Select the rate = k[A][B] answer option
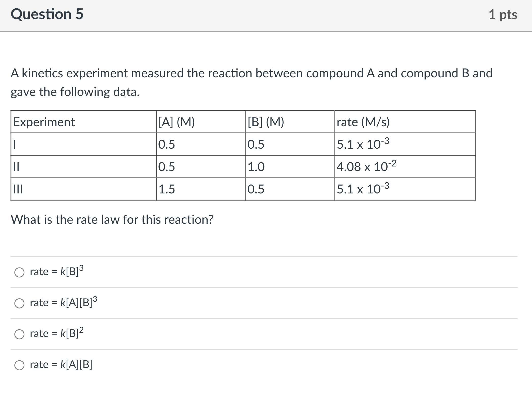 click(19, 364)
